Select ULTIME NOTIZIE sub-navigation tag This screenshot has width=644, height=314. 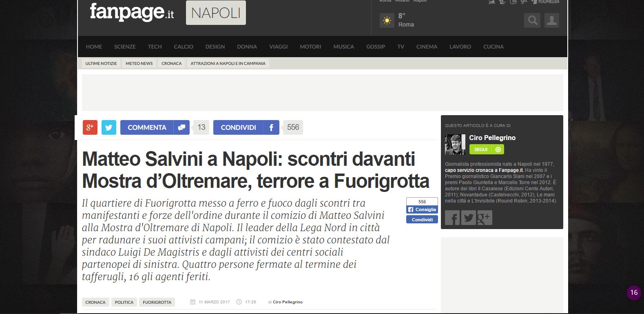pyautogui.click(x=101, y=63)
